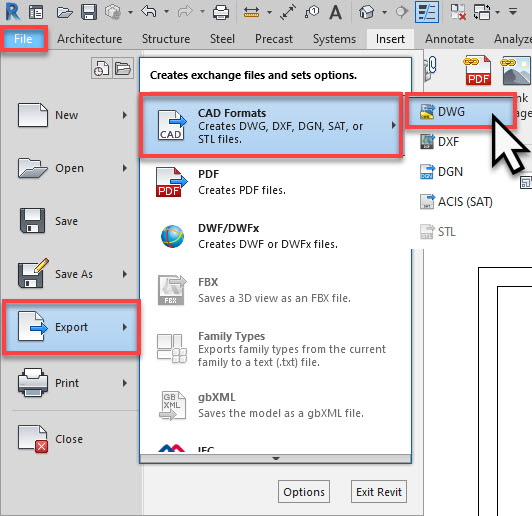Open the Default 3D View house icon

pyautogui.click(x=367, y=12)
